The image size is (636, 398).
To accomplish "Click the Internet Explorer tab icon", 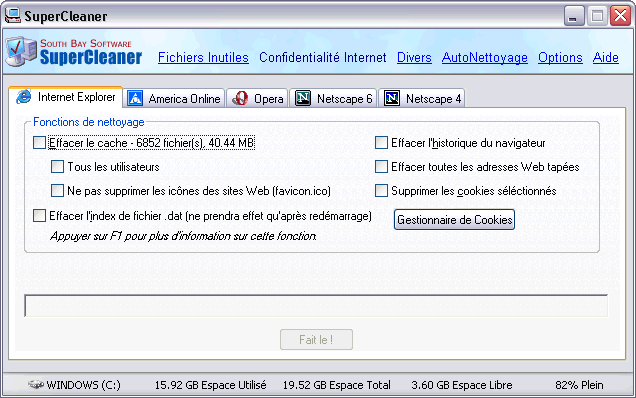I will pyautogui.click(x=24, y=97).
